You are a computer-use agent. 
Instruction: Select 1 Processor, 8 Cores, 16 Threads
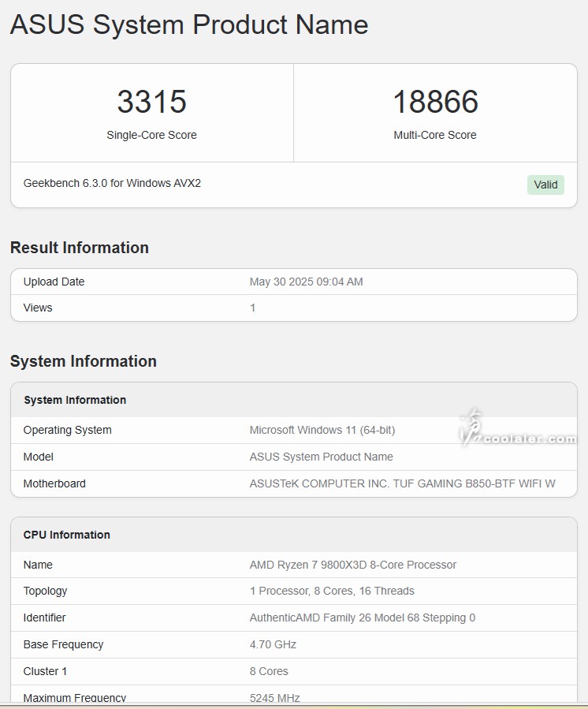pyautogui.click(x=332, y=591)
